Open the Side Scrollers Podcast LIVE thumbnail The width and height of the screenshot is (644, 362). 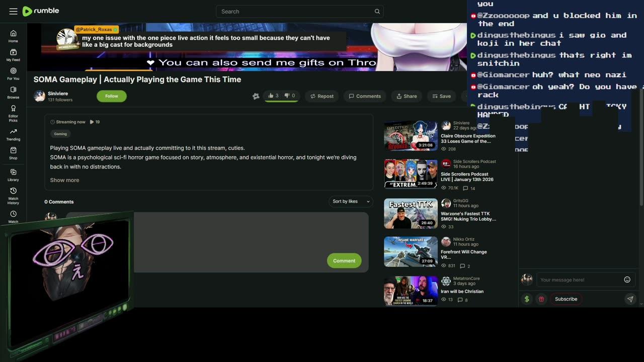coord(410,173)
